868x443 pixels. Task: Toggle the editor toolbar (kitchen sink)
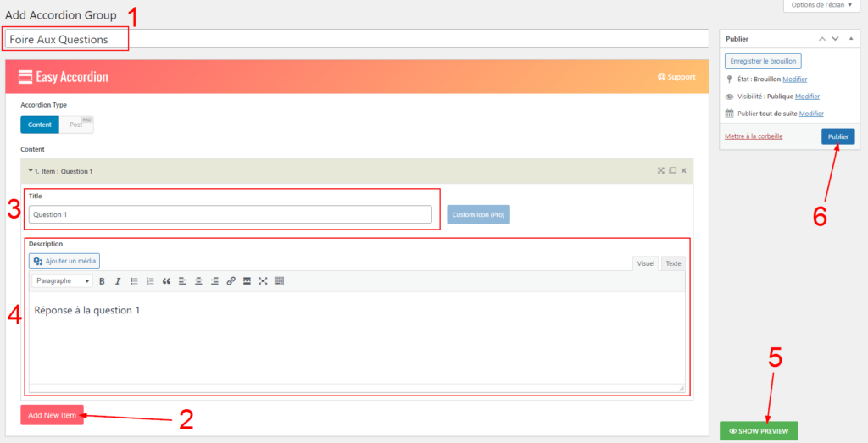click(x=279, y=281)
